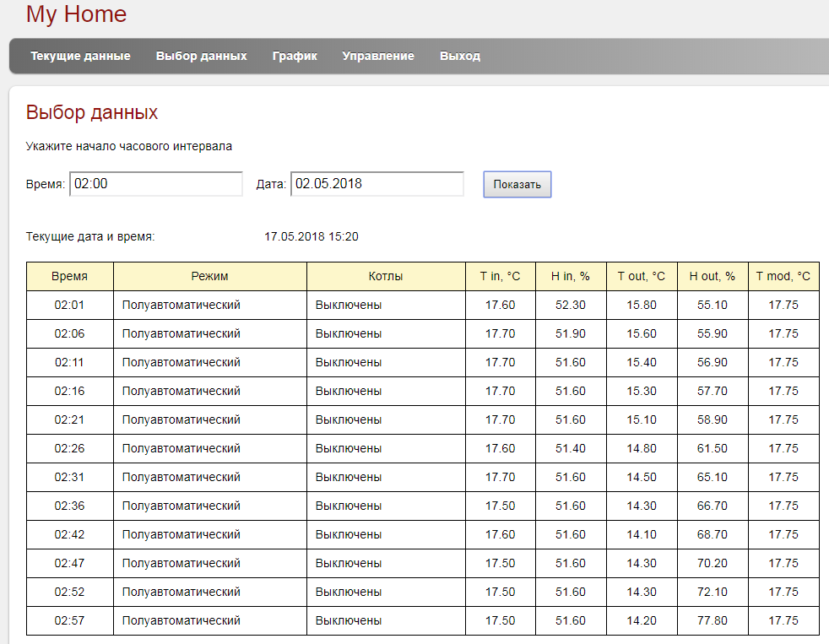The width and height of the screenshot is (829, 644).
Task: Click the Выбор данных page heading
Action: pos(92,112)
